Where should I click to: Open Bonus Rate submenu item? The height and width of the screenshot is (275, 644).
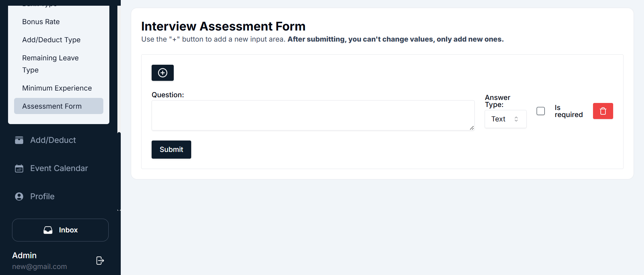point(41,22)
